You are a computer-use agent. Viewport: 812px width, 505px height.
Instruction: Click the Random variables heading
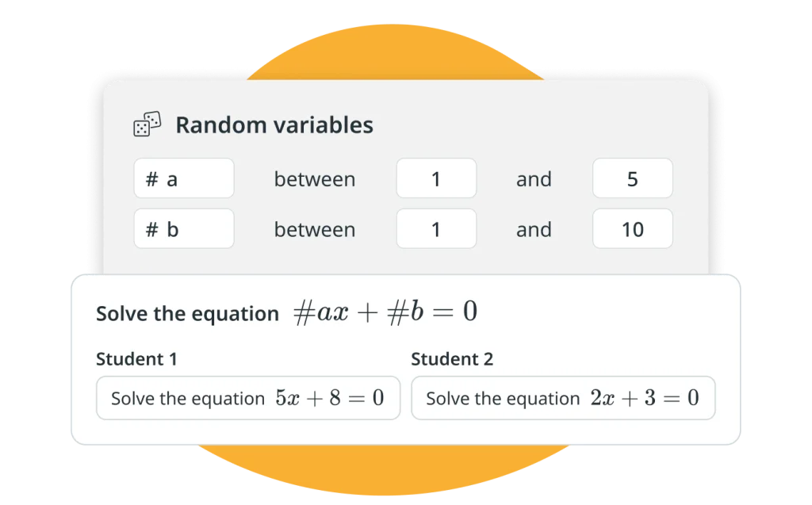click(274, 125)
